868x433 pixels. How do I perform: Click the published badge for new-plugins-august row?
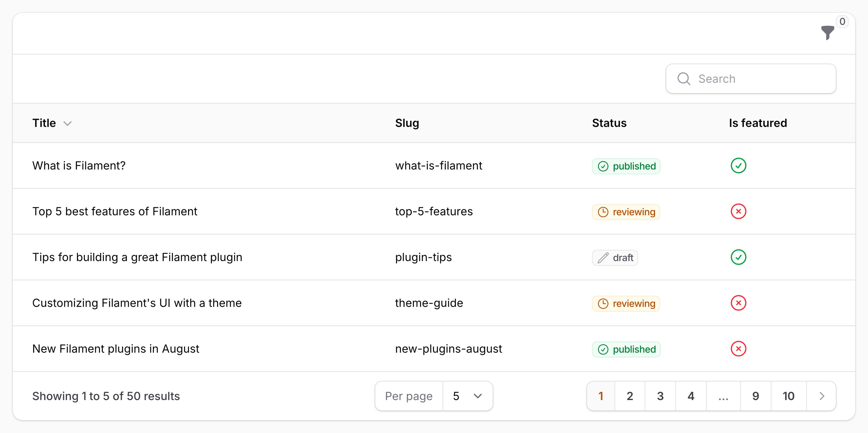626,349
